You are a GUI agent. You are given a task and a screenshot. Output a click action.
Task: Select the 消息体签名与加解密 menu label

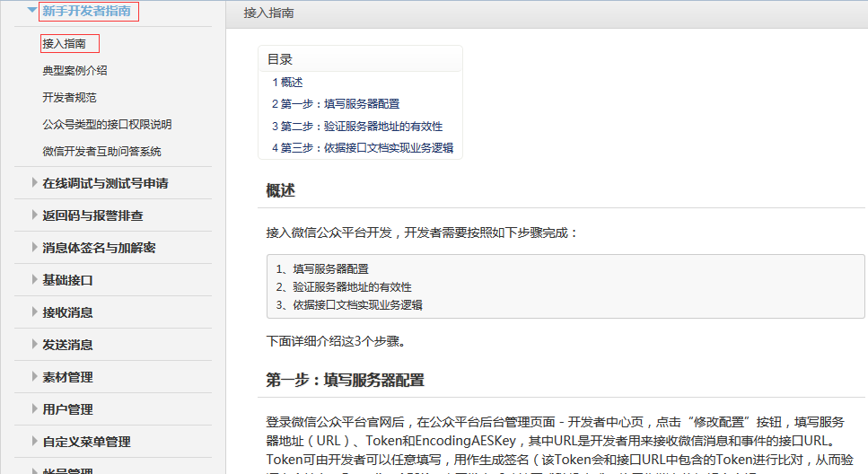tap(99, 248)
